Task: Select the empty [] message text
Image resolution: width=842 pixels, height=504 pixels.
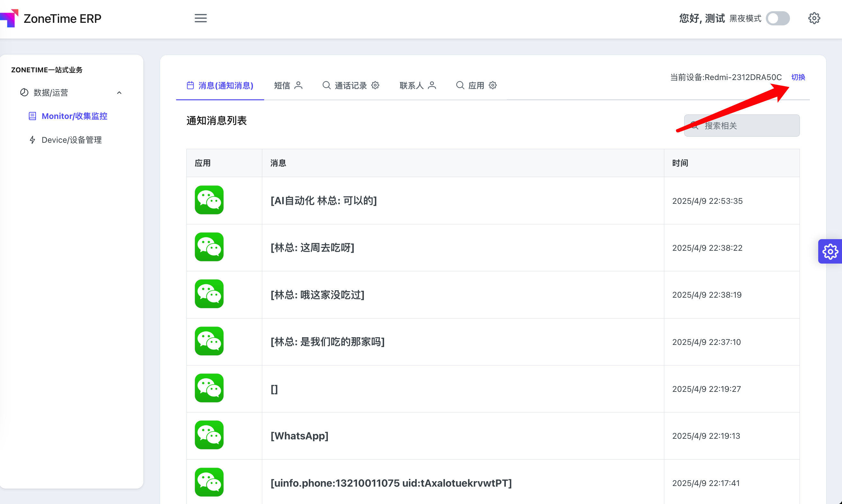Action: [274, 389]
